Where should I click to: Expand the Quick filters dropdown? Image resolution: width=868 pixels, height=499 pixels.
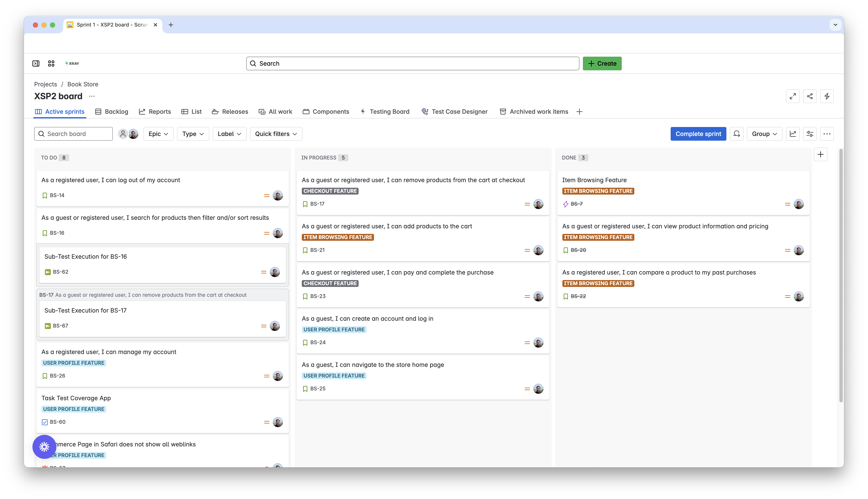[x=276, y=134]
